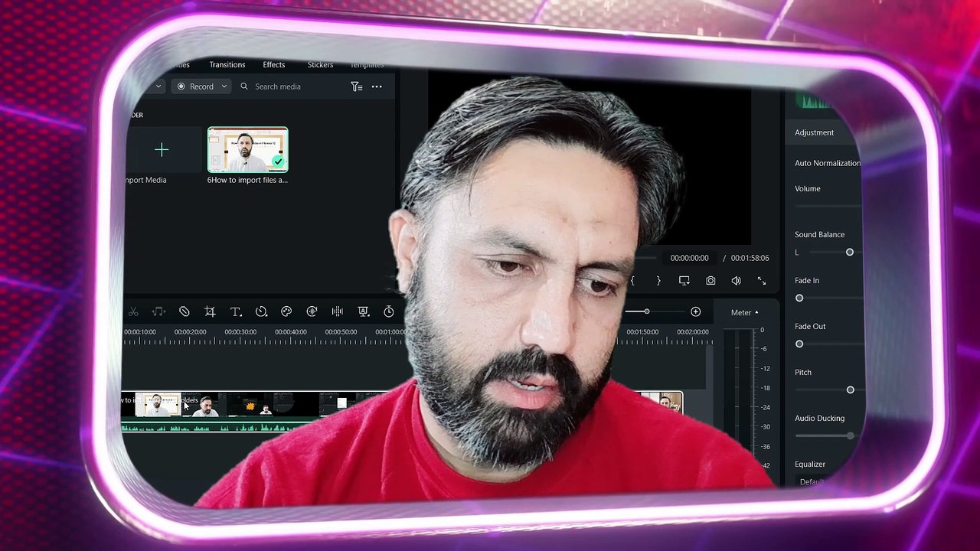Open the Speed control tool
The width and height of the screenshot is (980, 551).
tap(261, 311)
